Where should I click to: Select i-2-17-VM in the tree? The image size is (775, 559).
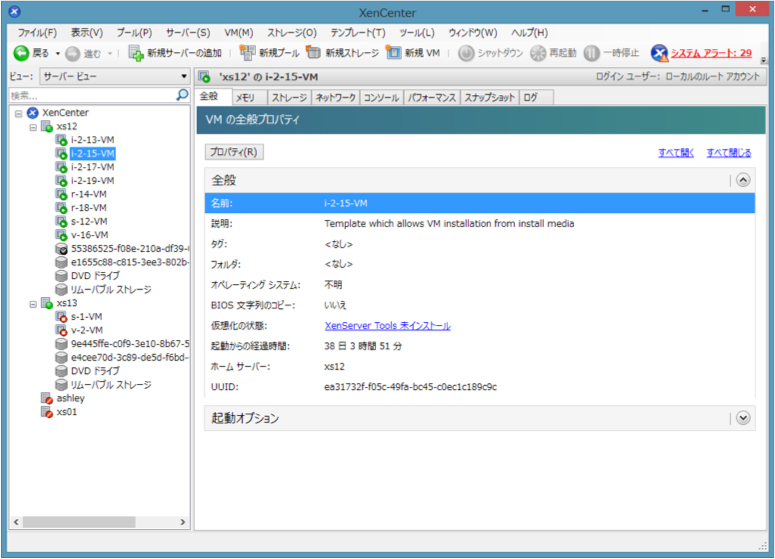[x=92, y=167]
